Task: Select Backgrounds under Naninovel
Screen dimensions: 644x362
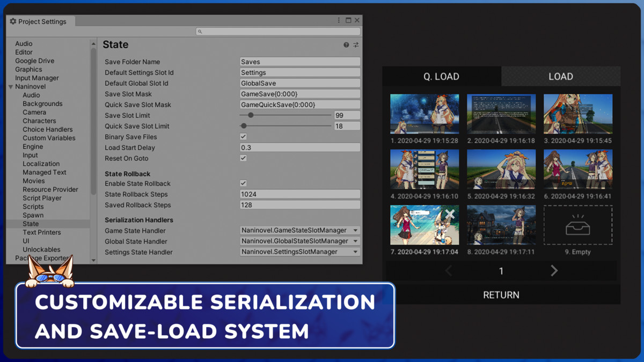Action: coord(42,104)
